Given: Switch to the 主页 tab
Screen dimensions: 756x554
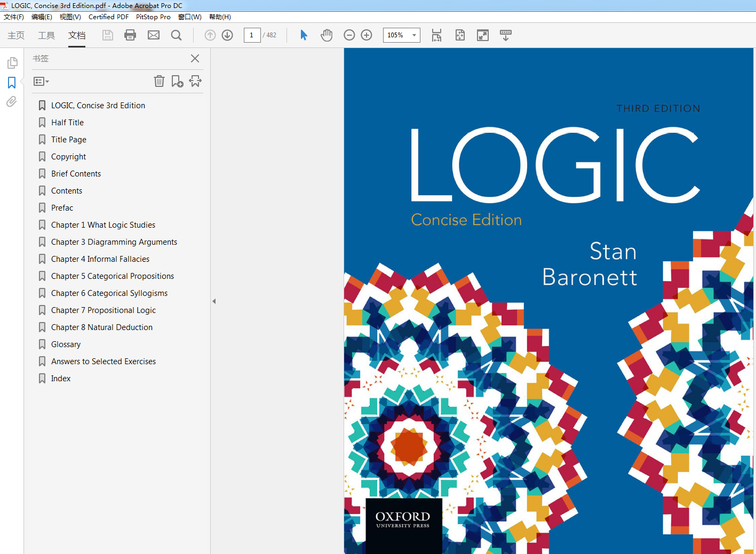Looking at the screenshot, I should [16, 35].
